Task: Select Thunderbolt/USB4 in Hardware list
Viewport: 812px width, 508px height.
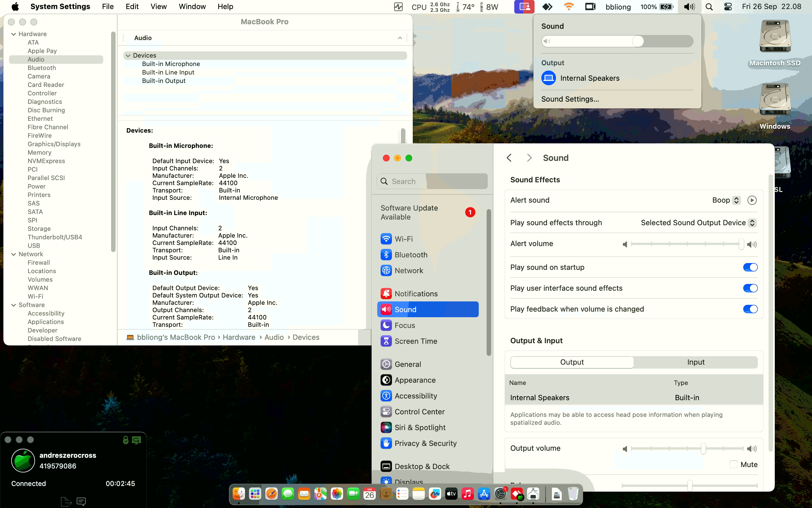Action: pyautogui.click(x=55, y=237)
